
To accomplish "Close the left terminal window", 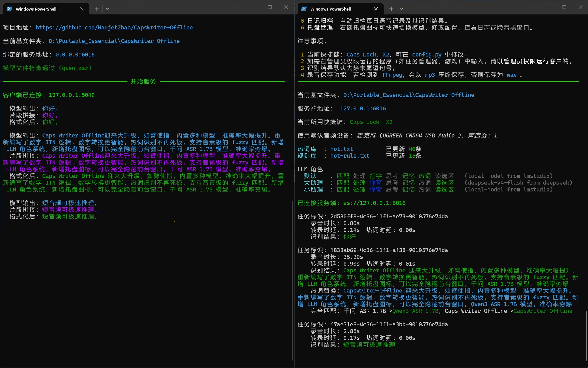I will click(x=286, y=7).
